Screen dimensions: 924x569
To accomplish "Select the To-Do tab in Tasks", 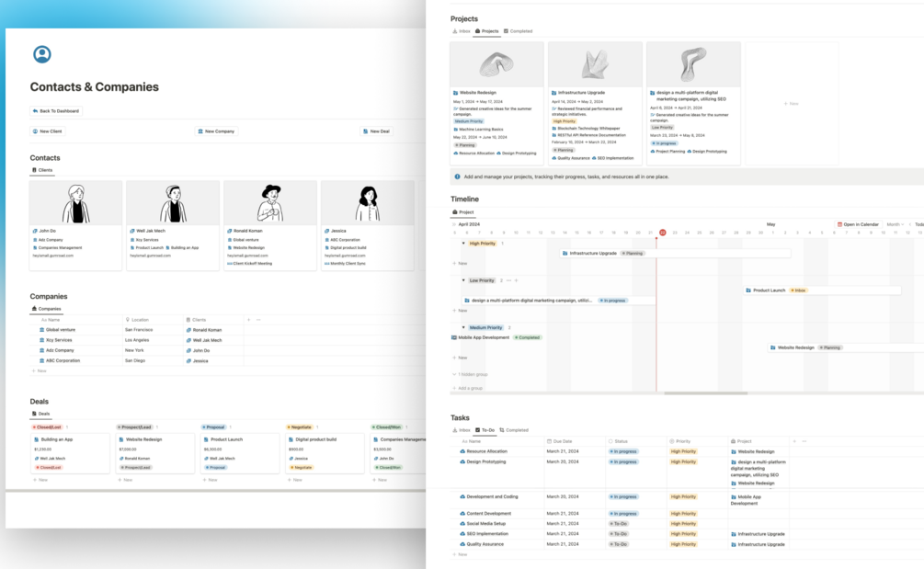I will coord(485,430).
